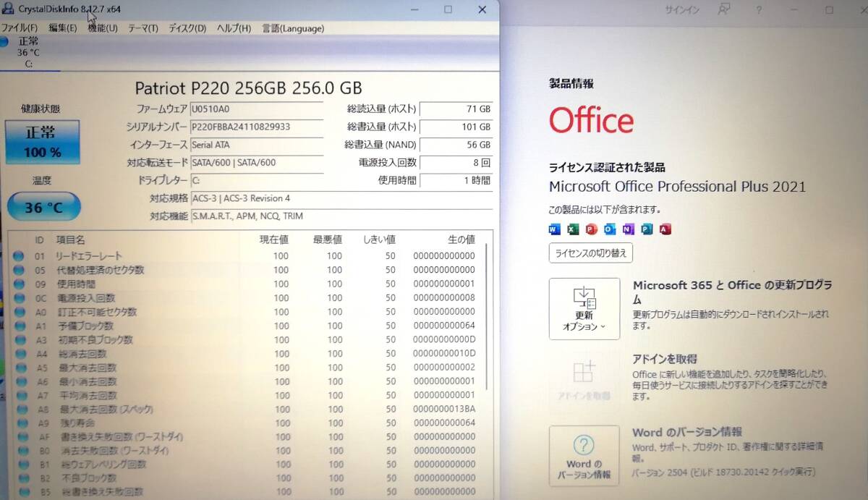The image size is (868, 500).
Task: Click the 電源投入回数 value 8 回
Action: [x=456, y=163]
